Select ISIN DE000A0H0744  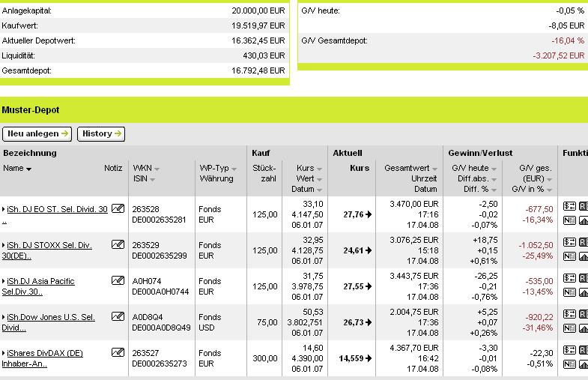click(x=160, y=292)
